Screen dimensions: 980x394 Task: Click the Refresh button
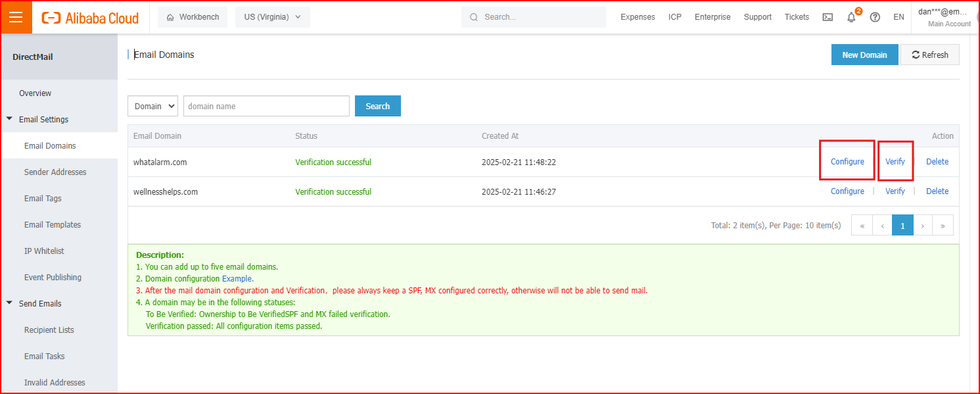(x=929, y=55)
